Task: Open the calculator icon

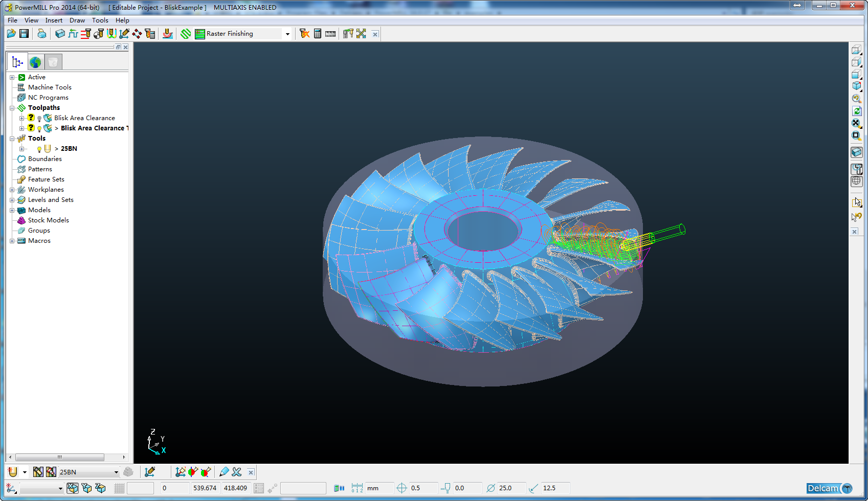Action: coord(318,34)
